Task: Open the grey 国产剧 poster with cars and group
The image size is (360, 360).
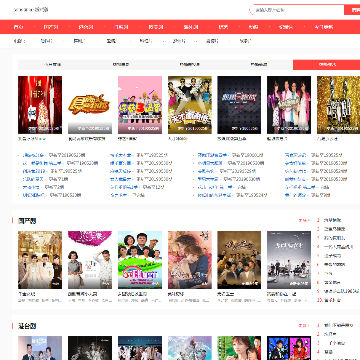Action: [289, 260]
